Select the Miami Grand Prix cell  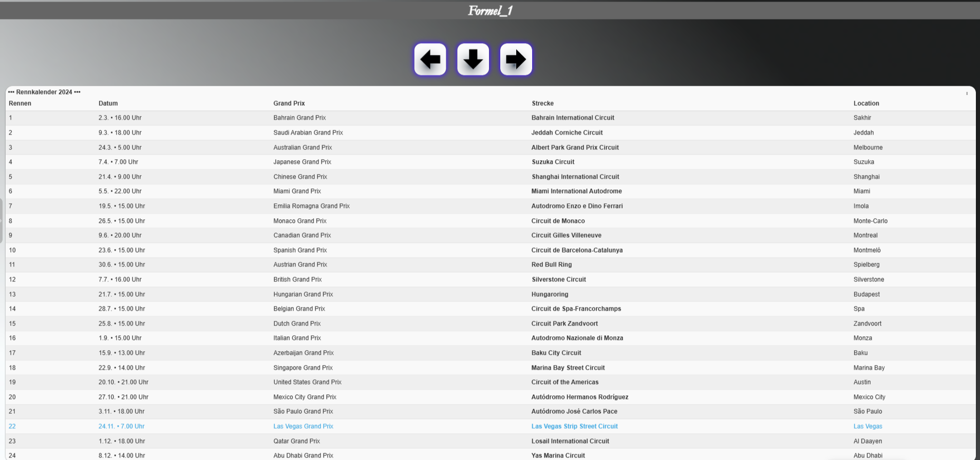297,191
